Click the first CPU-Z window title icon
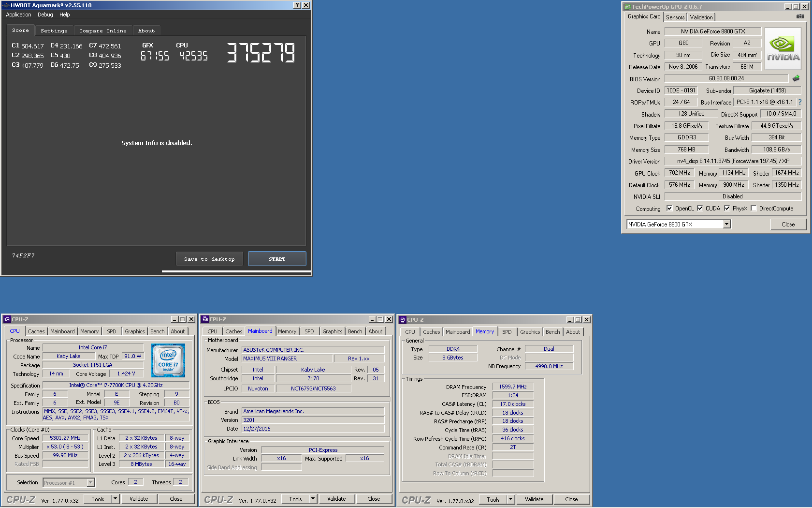This screenshot has width=812, height=508. [x=7, y=319]
